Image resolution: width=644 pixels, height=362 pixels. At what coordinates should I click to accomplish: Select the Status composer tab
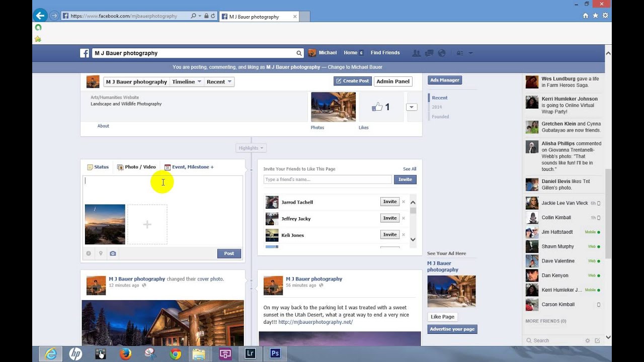(98, 167)
